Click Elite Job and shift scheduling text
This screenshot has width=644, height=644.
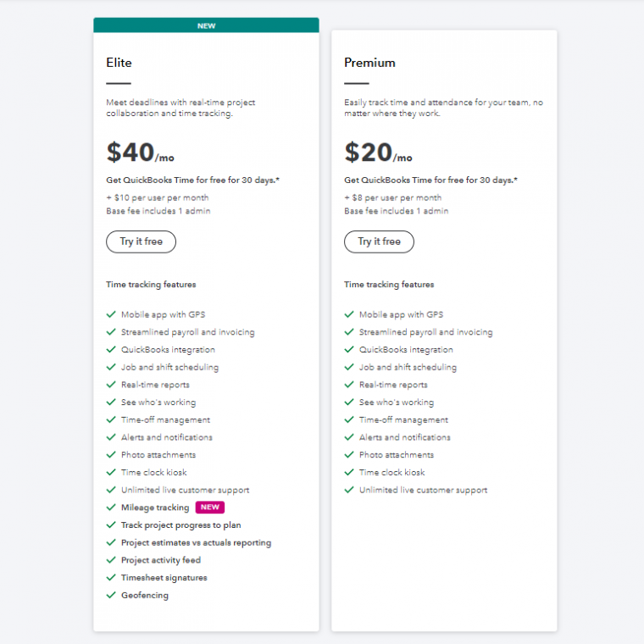169,367
